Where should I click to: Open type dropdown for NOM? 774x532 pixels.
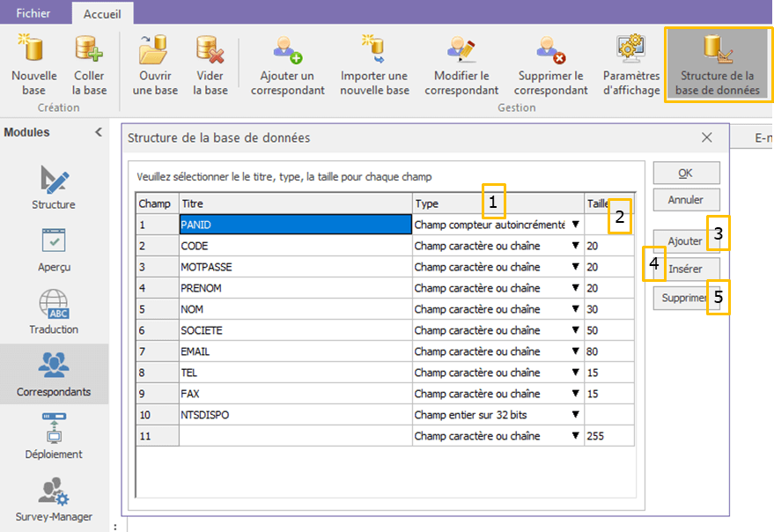pyautogui.click(x=576, y=309)
